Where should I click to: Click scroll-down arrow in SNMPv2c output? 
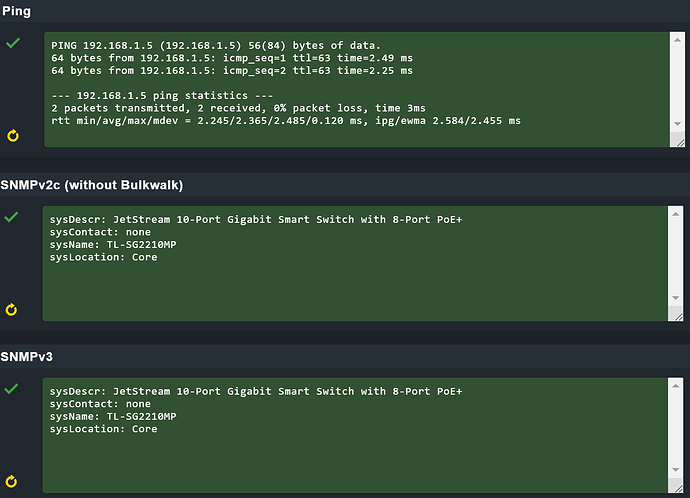675,298
